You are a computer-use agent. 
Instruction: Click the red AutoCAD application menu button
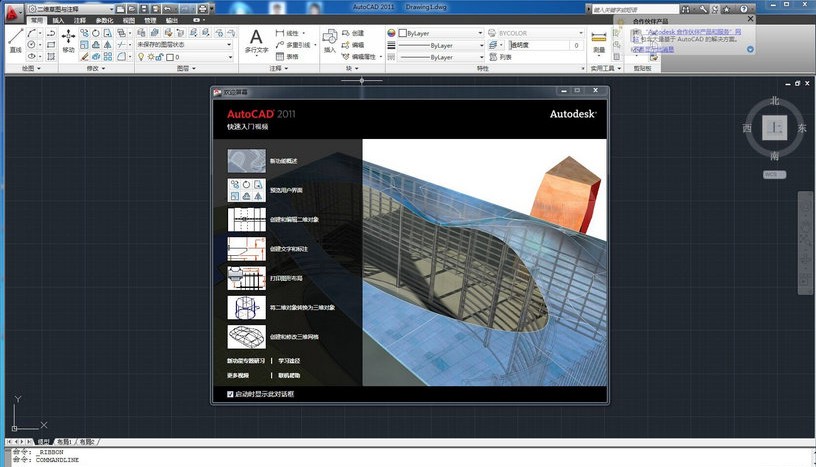11,9
